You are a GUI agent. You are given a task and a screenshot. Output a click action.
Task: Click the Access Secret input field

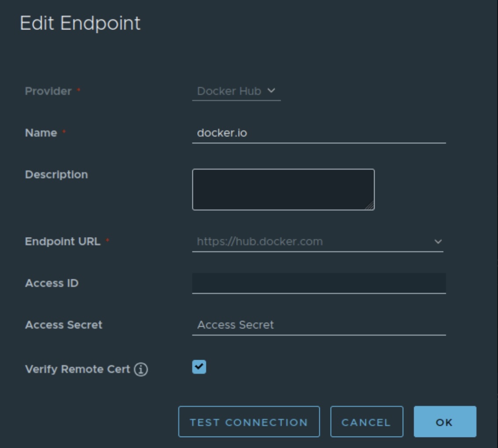[318, 325]
